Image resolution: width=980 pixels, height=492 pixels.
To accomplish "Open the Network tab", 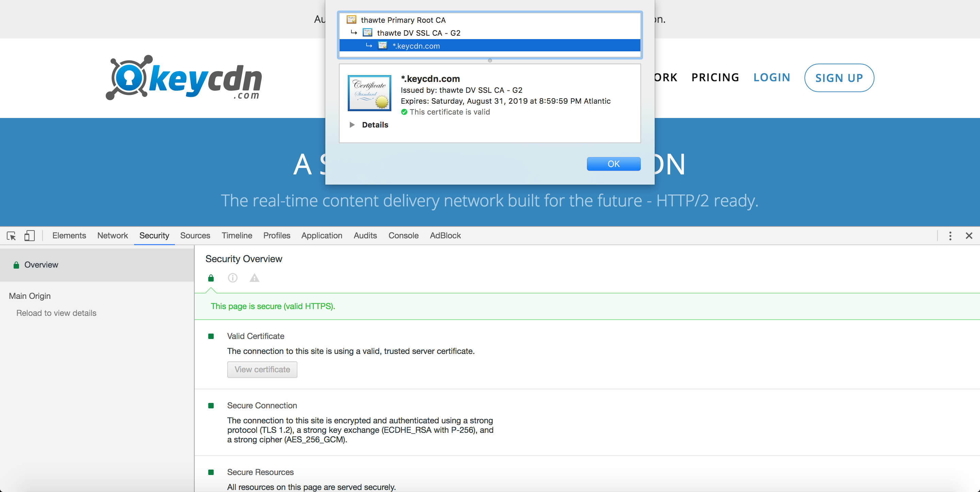I will point(112,236).
